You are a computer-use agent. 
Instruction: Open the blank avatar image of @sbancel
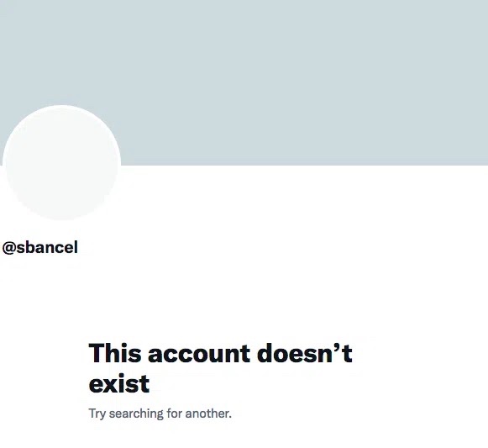click(x=61, y=163)
